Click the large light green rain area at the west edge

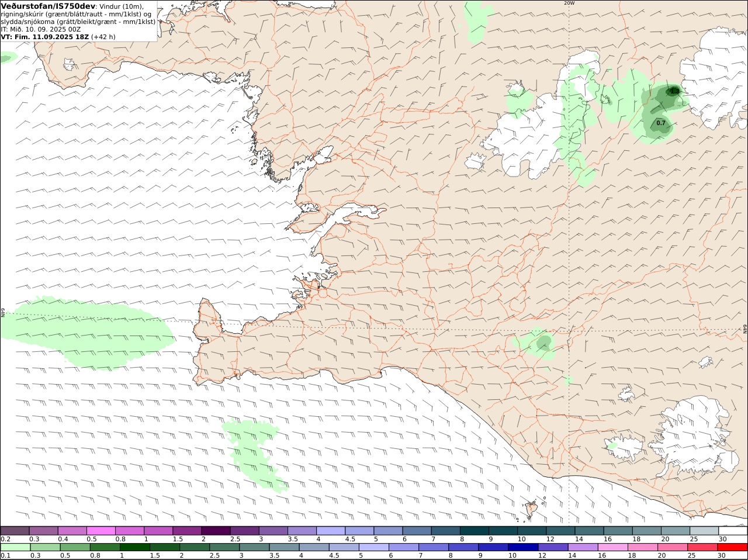click(88, 333)
